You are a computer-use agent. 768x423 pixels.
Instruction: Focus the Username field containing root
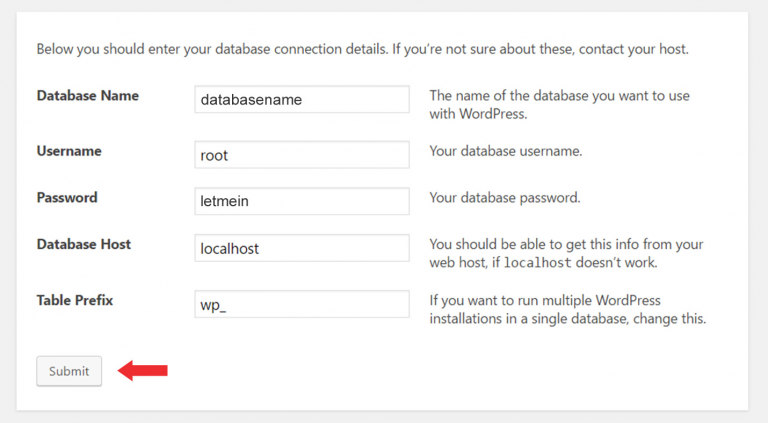[x=302, y=155]
